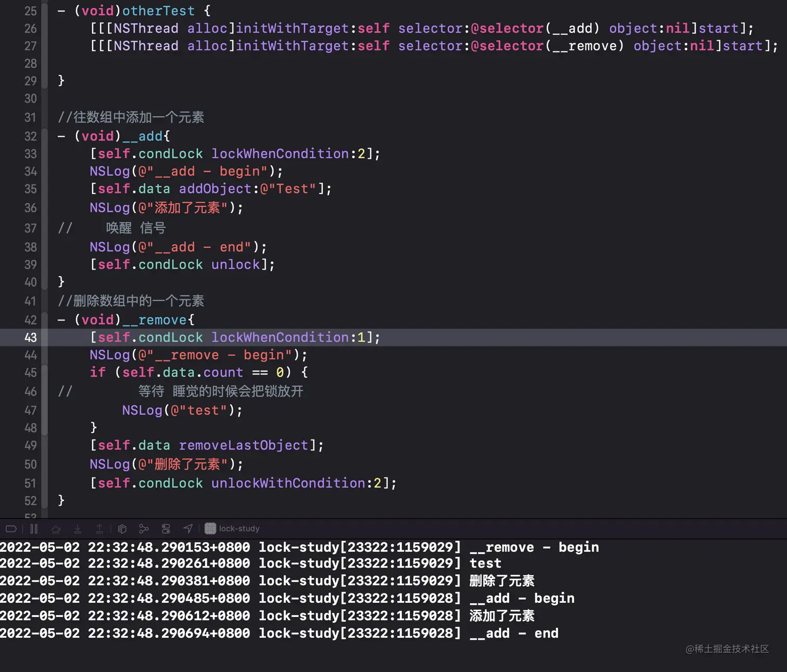
Task: Click NSLog(@"添加了元素") statement
Action: click(167, 208)
